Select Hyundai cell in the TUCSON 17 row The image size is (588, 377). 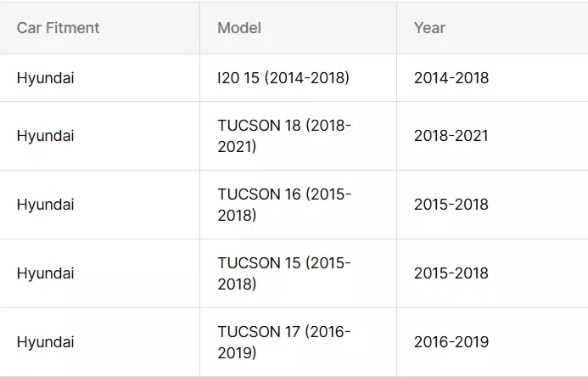pyautogui.click(x=45, y=342)
